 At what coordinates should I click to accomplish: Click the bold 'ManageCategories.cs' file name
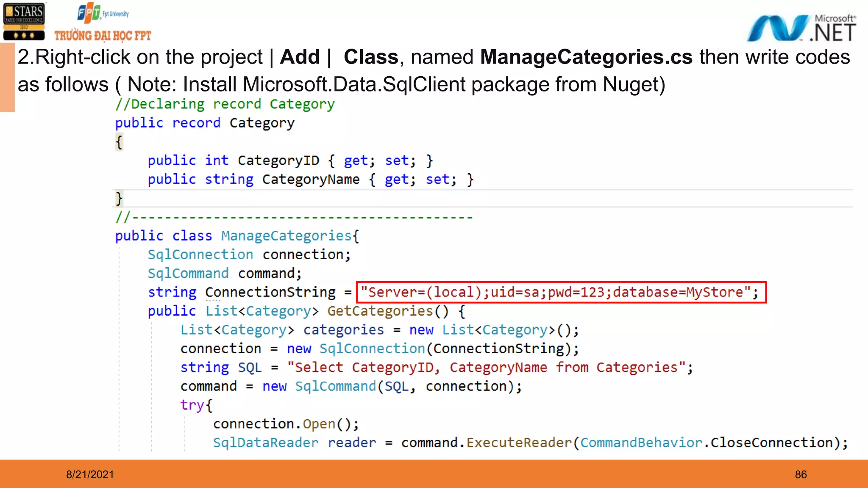[x=586, y=57]
